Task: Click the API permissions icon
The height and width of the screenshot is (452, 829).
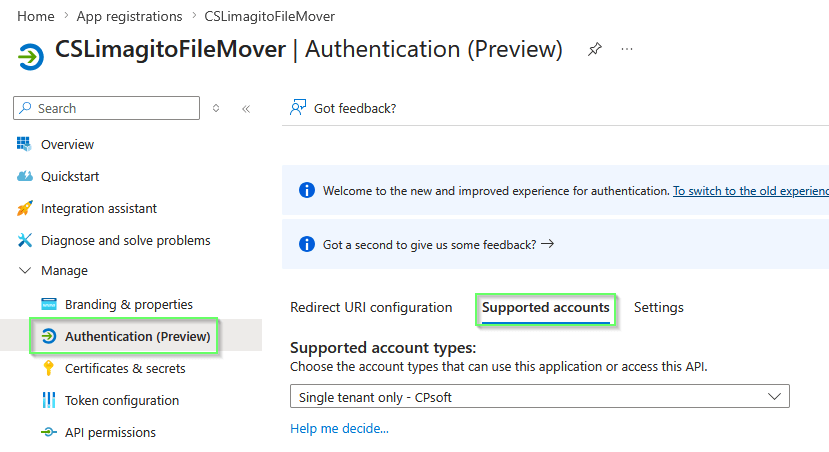Action: [x=49, y=432]
